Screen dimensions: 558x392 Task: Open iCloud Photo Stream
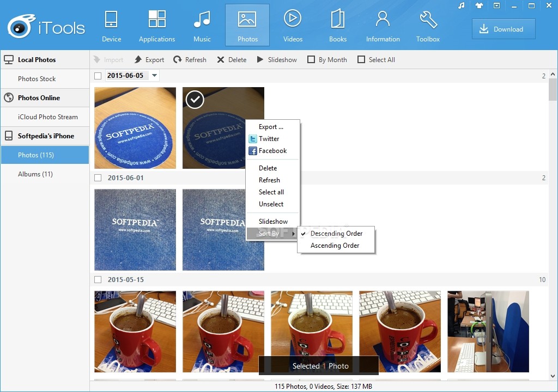[x=45, y=117]
